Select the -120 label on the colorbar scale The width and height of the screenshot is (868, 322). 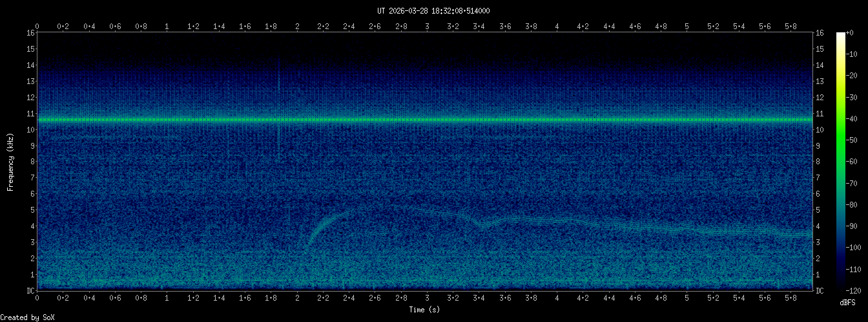pos(858,291)
